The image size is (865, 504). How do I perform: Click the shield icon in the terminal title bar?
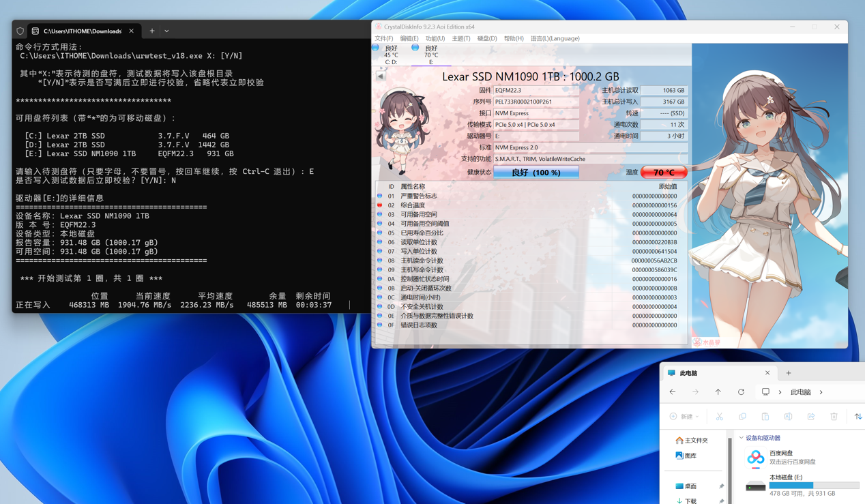20,31
